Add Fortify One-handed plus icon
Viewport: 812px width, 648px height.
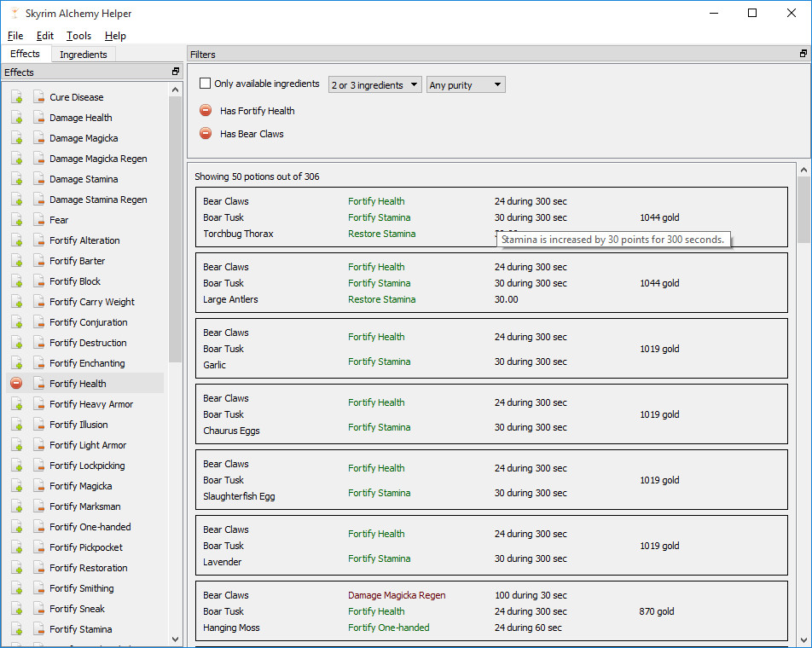16,527
